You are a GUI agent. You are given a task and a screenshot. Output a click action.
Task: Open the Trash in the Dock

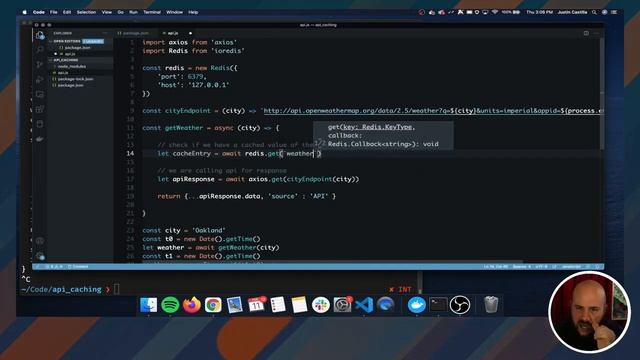click(x=491, y=304)
